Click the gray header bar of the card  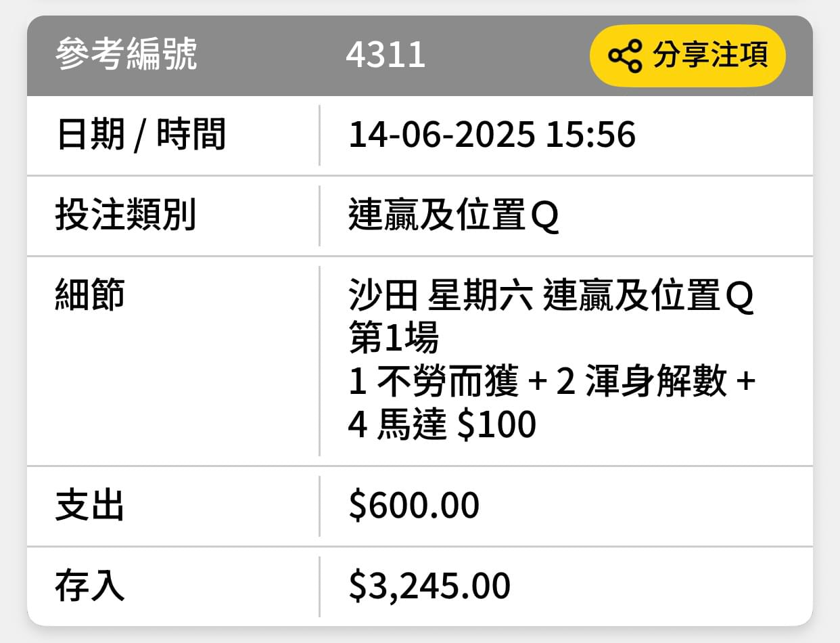pos(420,56)
